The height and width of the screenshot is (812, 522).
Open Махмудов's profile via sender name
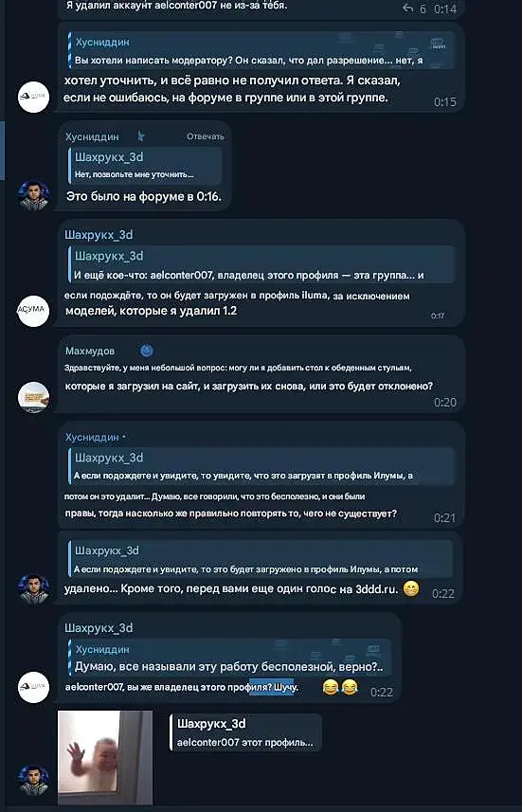[90, 352]
